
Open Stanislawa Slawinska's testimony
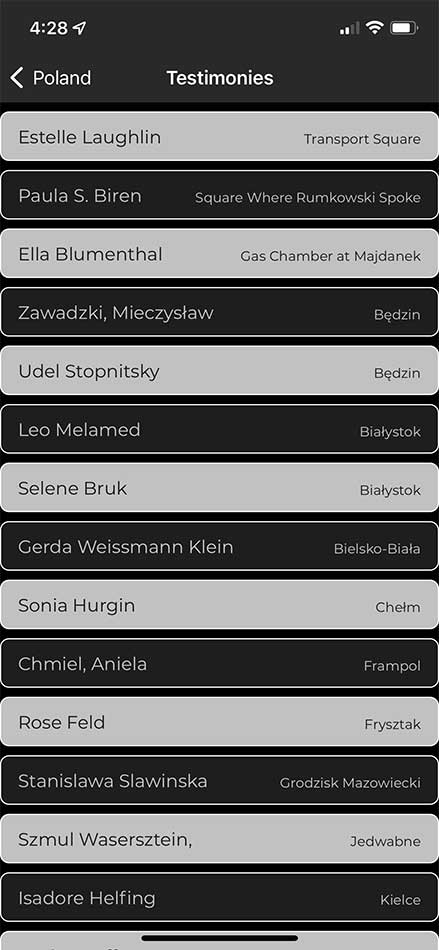coord(219,780)
